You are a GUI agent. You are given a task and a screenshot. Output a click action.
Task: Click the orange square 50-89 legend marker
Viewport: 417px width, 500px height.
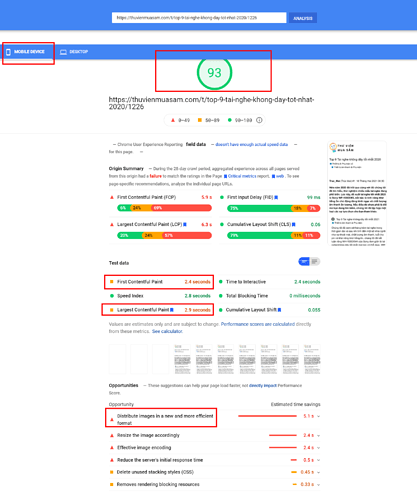200,120
